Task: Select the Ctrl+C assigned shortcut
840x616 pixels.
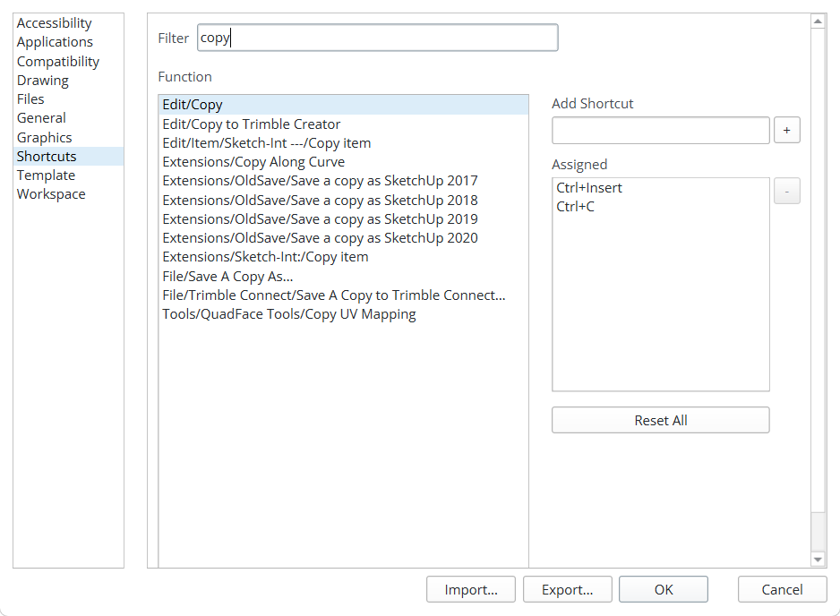Action: (576, 207)
